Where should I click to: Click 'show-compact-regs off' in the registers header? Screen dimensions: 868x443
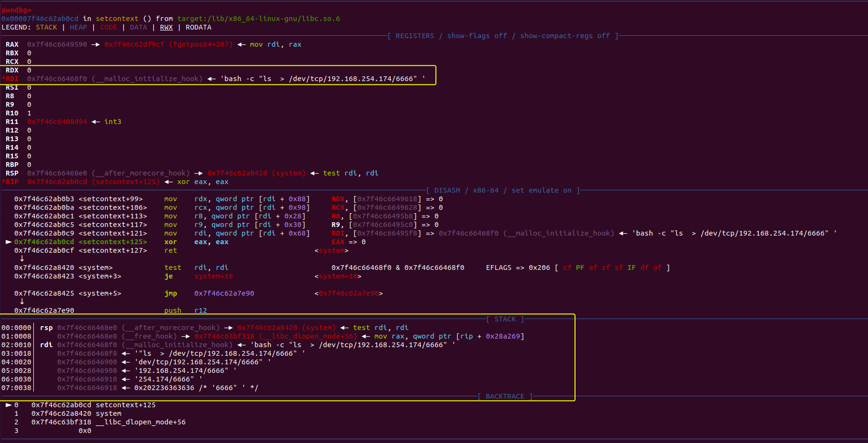pyautogui.click(x=565, y=36)
